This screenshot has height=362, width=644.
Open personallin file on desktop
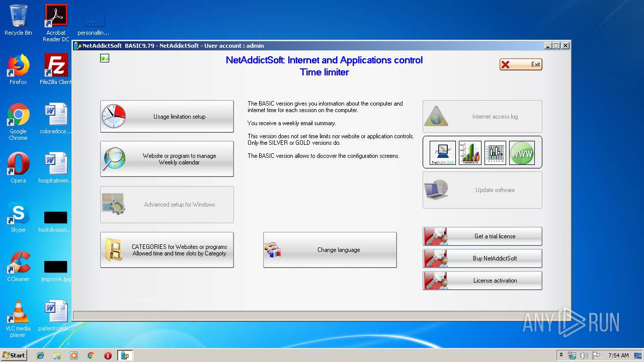pyautogui.click(x=93, y=25)
